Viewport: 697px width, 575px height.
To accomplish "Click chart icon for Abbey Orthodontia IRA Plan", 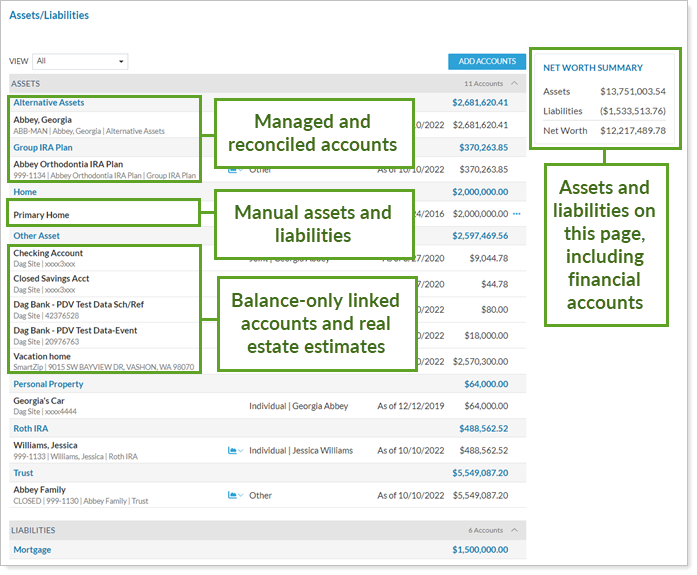I will click(233, 170).
